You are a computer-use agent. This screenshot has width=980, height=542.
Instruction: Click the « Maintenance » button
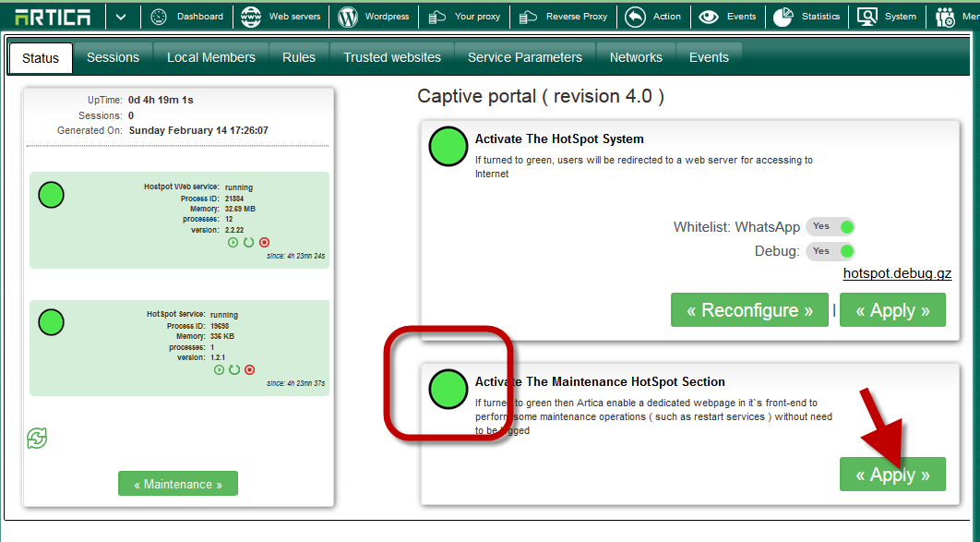(x=178, y=484)
